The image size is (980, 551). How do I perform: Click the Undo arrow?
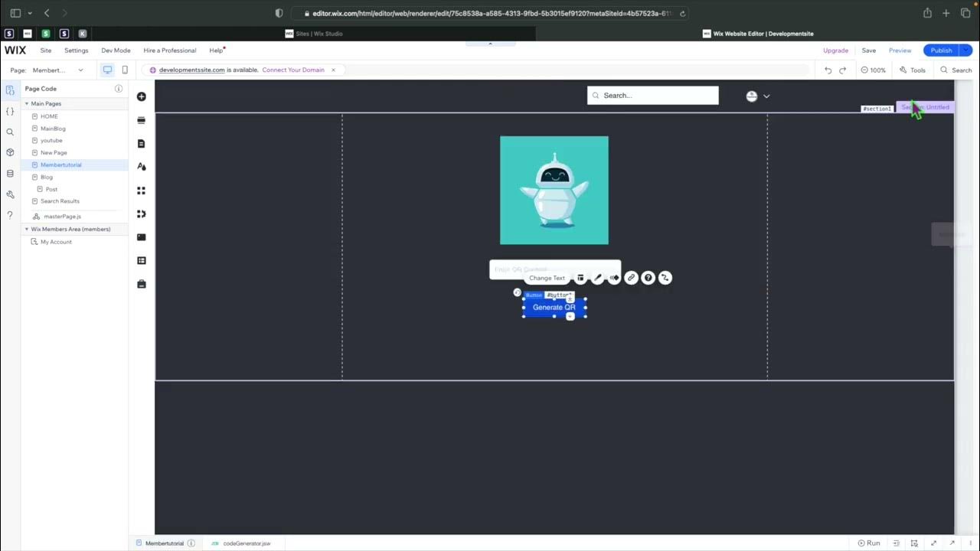tap(828, 70)
